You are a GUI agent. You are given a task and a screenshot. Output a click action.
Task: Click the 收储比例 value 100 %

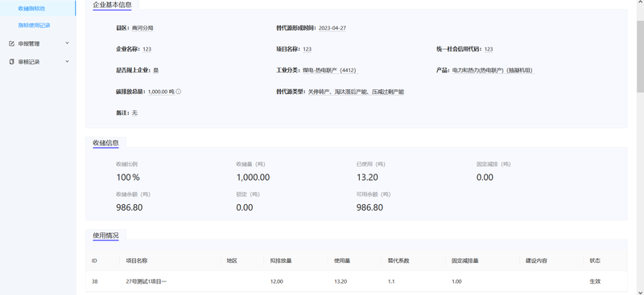pyautogui.click(x=128, y=178)
